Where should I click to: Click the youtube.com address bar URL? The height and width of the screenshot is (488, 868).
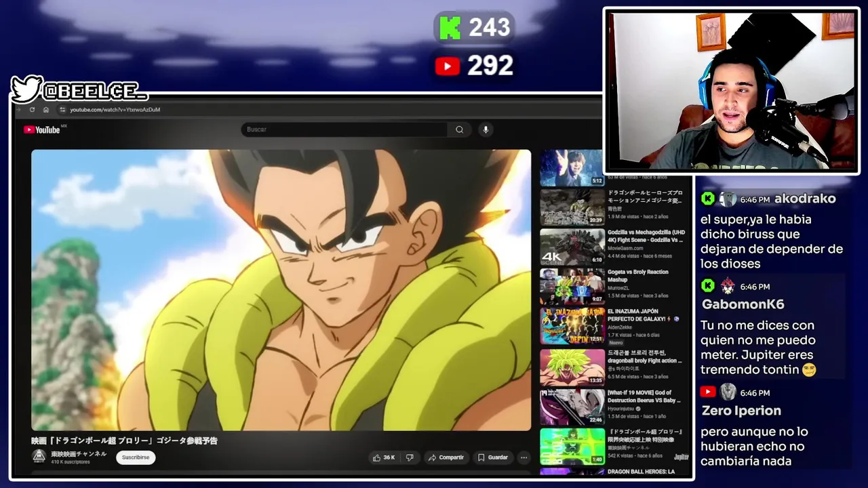[x=115, y=110]
